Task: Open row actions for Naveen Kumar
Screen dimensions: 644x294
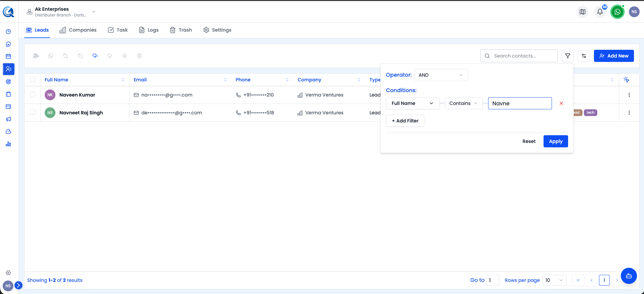Action: tap(629, 95)
